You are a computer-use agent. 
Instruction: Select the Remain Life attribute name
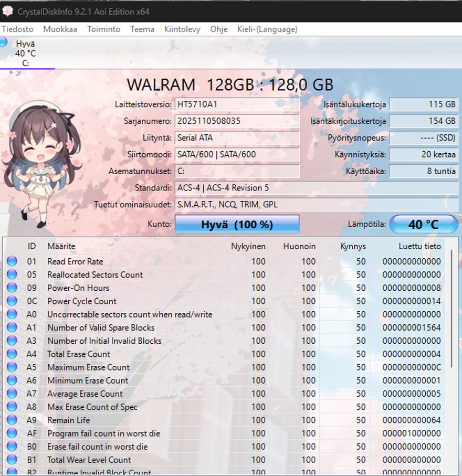69,420
